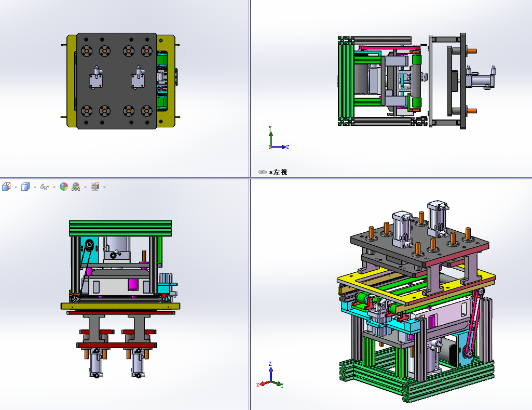Click the top-right viewport coordinate triad
Viewport: 532px width, 410px height.
coord(279,138)
